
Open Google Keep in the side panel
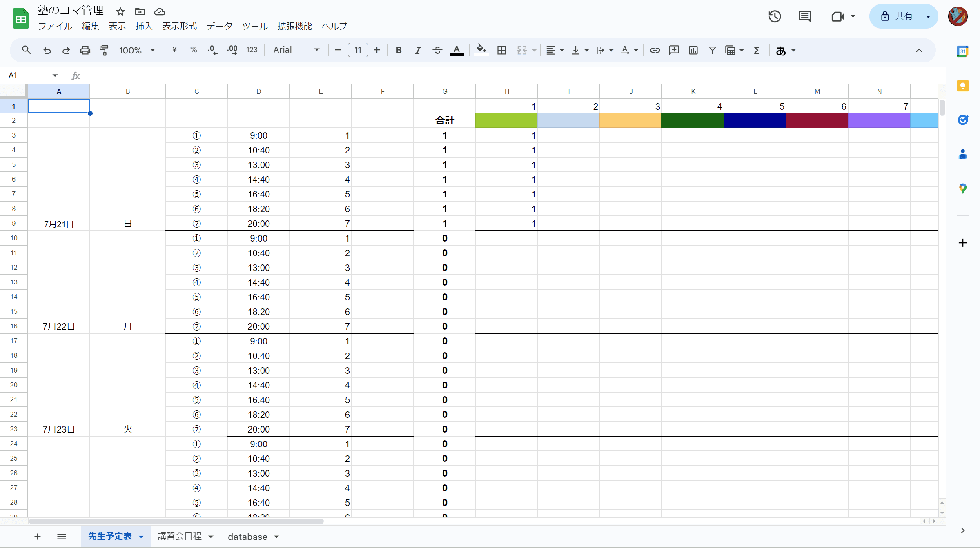coord(963,85)
